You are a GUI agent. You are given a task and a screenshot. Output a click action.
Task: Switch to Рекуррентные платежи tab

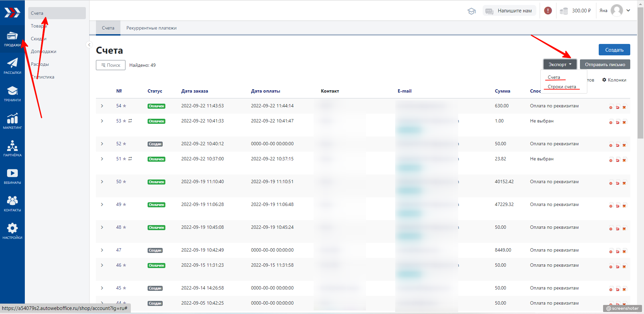(151, 28)
